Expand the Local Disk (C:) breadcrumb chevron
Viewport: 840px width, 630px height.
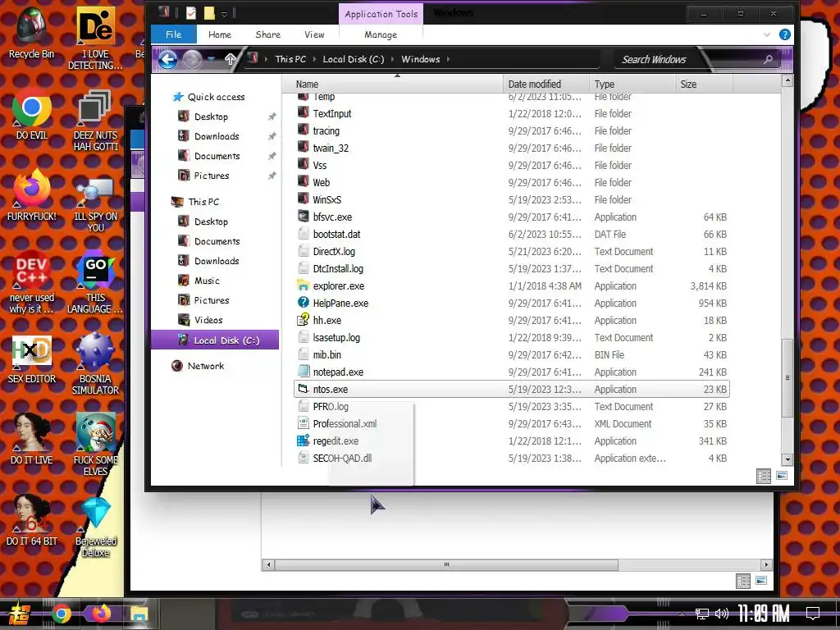coord(393,59)
